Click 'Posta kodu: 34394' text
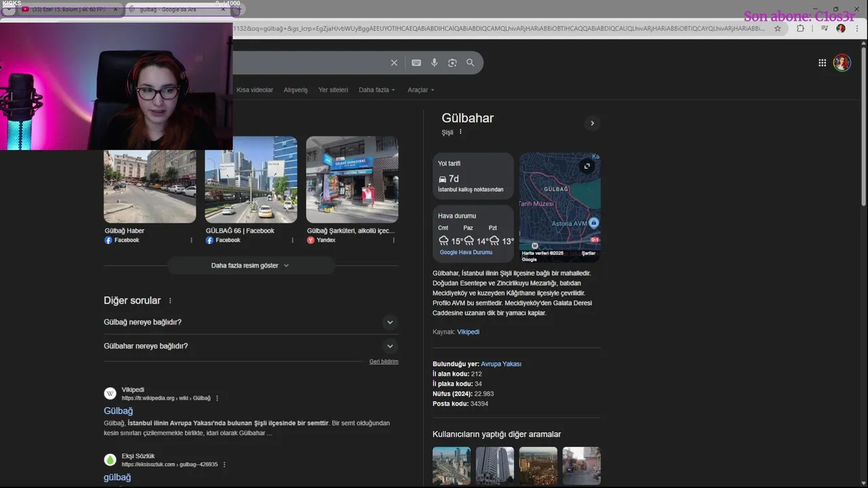Screen dimensions: 868x488 click(x=460, y=404)
